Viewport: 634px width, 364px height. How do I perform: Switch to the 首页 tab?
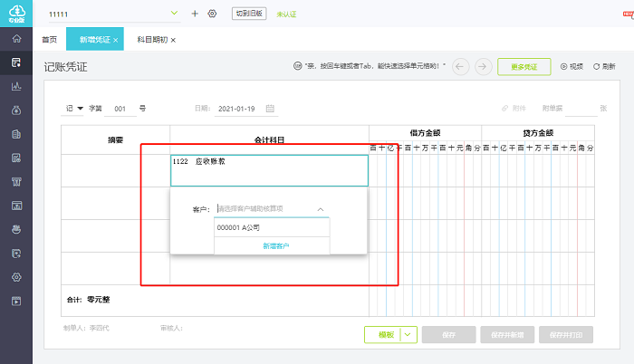(x=49, y=40)
